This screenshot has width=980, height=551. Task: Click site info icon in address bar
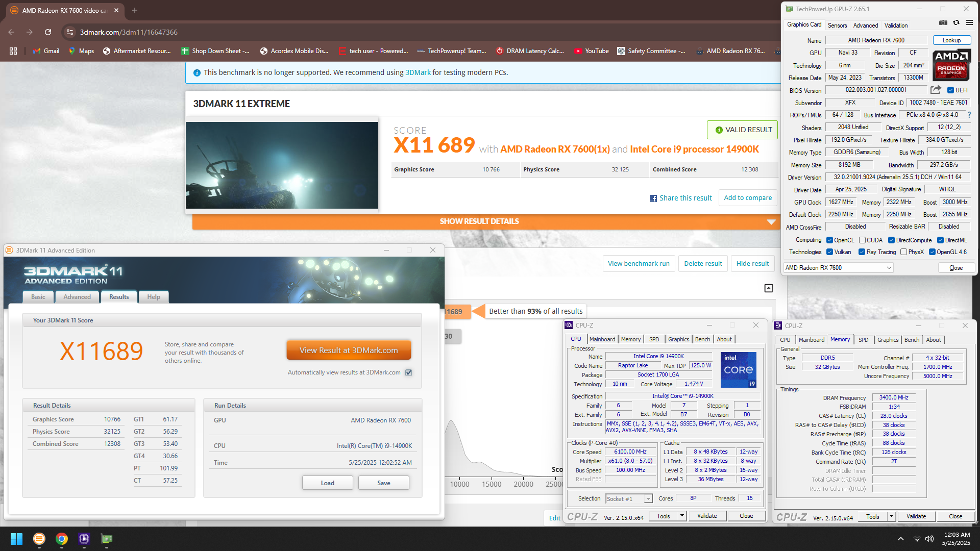70,32
